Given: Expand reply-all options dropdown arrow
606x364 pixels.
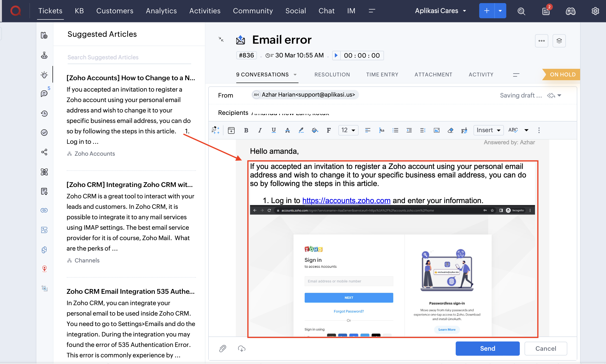Looking at the screenshot, I should coord(559,95).
